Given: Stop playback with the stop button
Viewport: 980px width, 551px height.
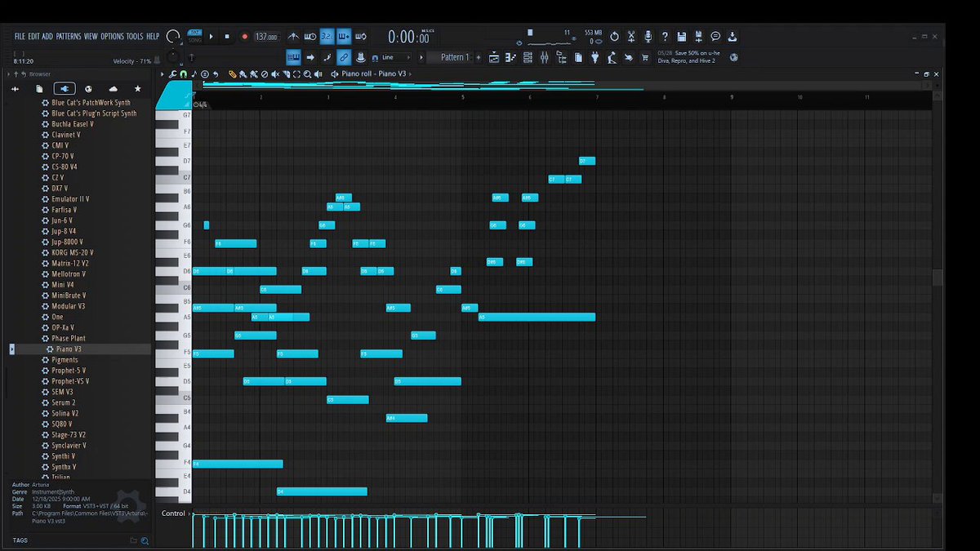Looking at the screenshot, I should click(x=227, y=37).
